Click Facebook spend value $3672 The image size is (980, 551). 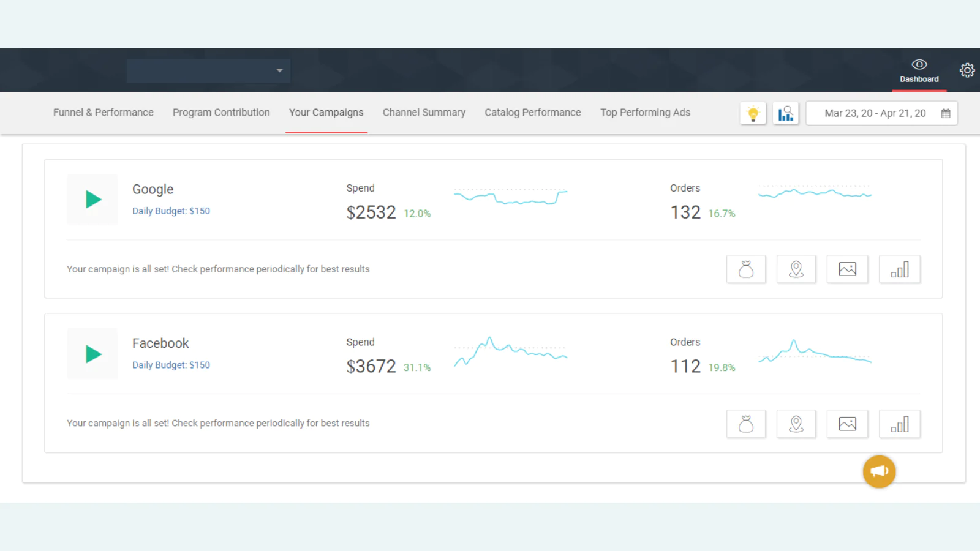tap(371, 367)
